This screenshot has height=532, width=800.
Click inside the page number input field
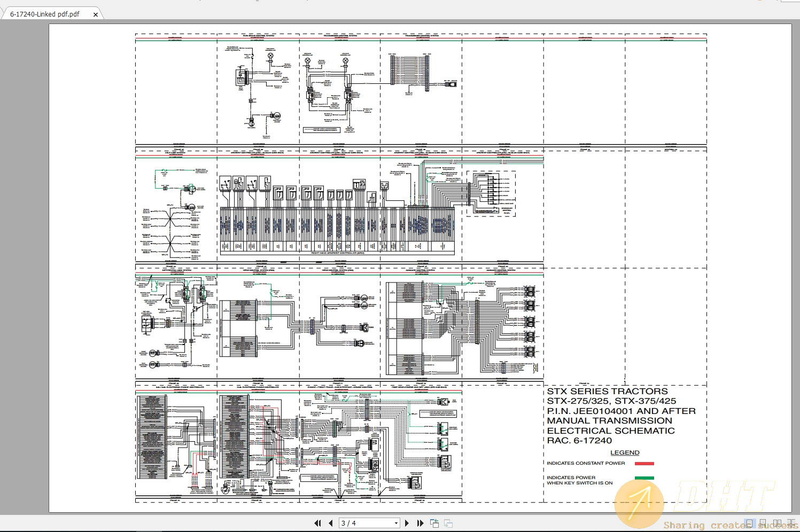click(x=355, y=523)
